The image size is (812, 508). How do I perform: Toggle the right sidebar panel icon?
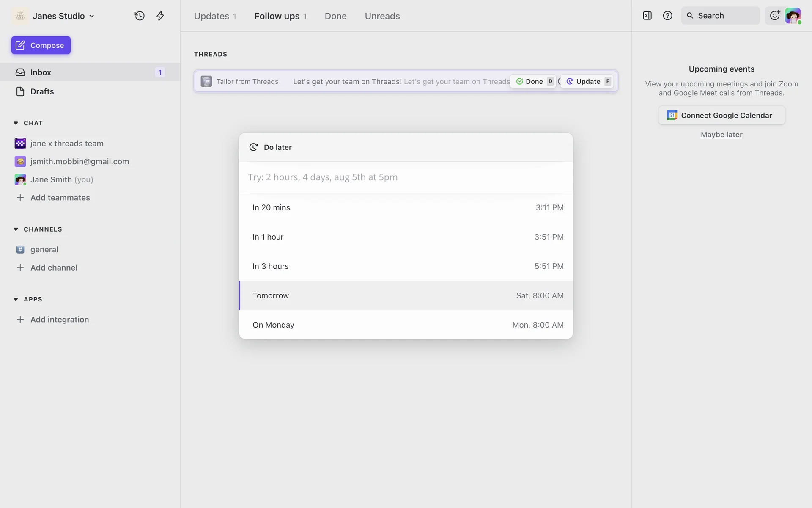647,16
